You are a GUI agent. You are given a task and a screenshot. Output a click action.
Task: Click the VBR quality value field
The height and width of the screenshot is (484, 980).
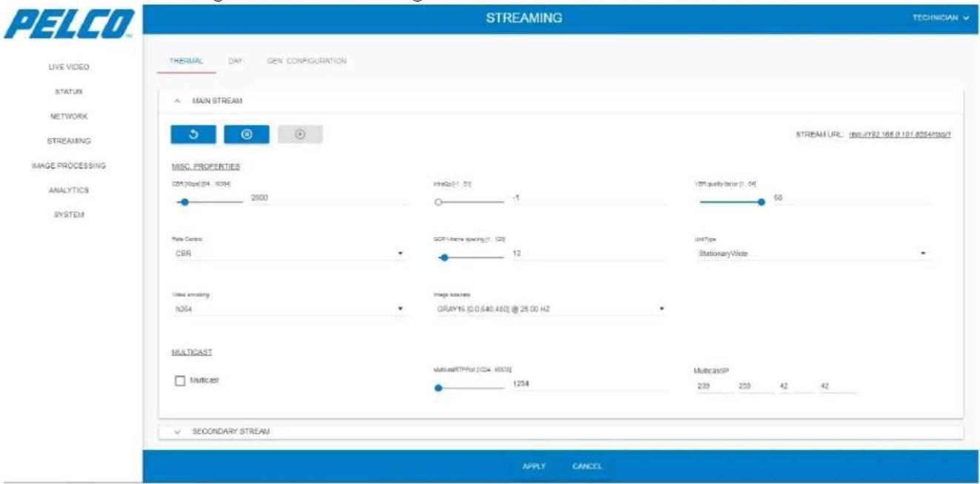tap(851, 198)
